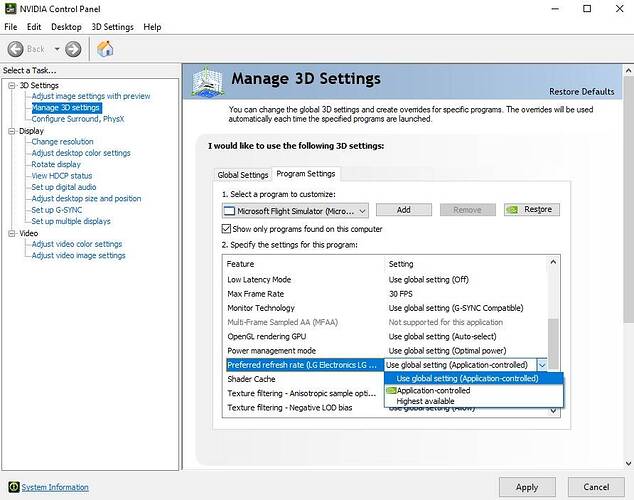Image resolution: width=634 pixels, height=500 pixels.
Task: Open the 3D Settings menu
Action: click(x=112, y=27)
